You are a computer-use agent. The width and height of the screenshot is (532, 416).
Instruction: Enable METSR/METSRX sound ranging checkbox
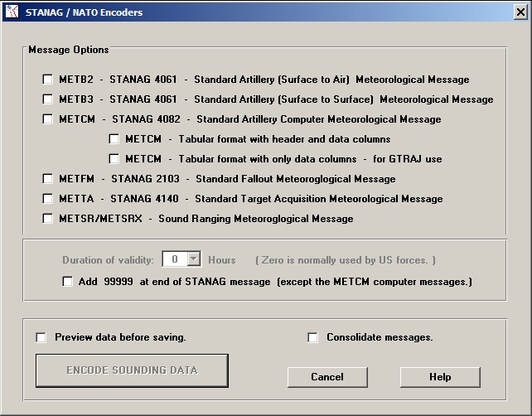click(47, 219)
